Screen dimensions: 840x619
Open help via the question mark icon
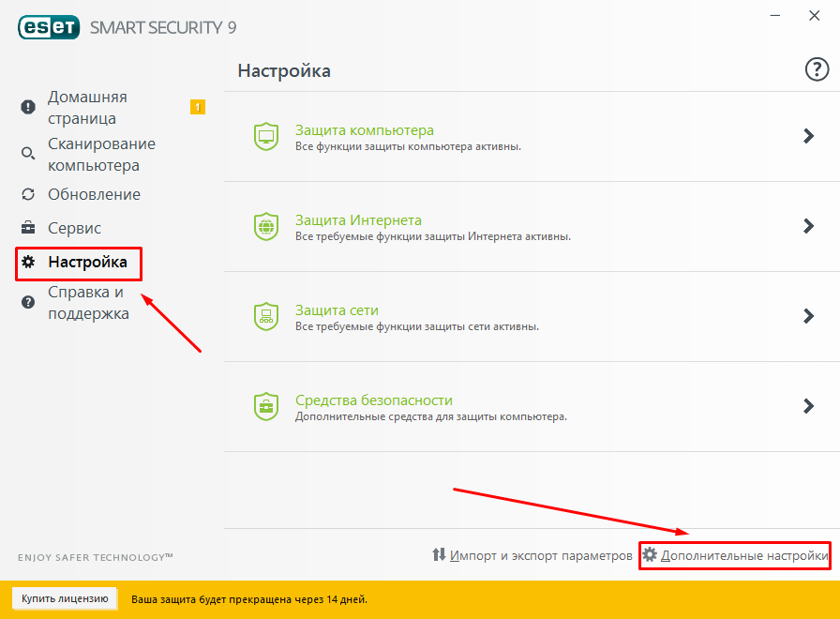(x=817, y=69)
